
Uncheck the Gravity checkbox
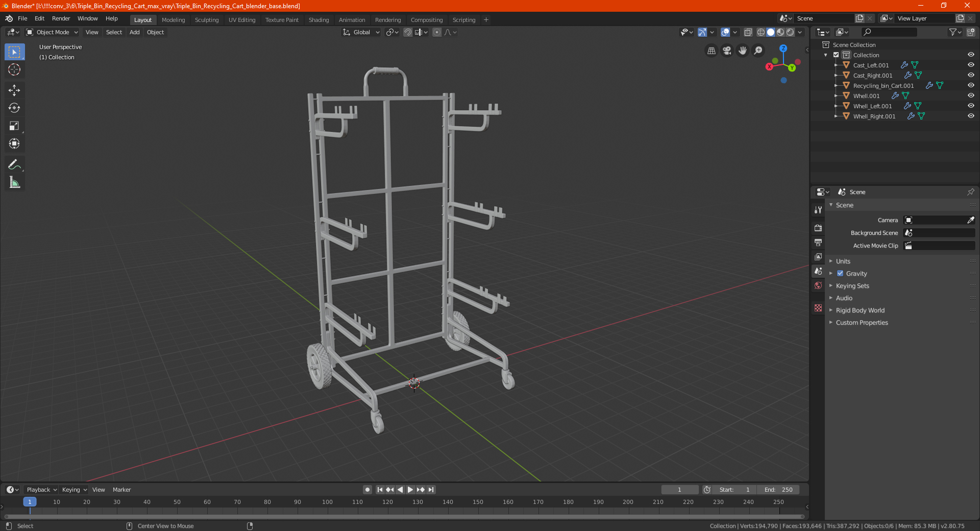[840, 273]
